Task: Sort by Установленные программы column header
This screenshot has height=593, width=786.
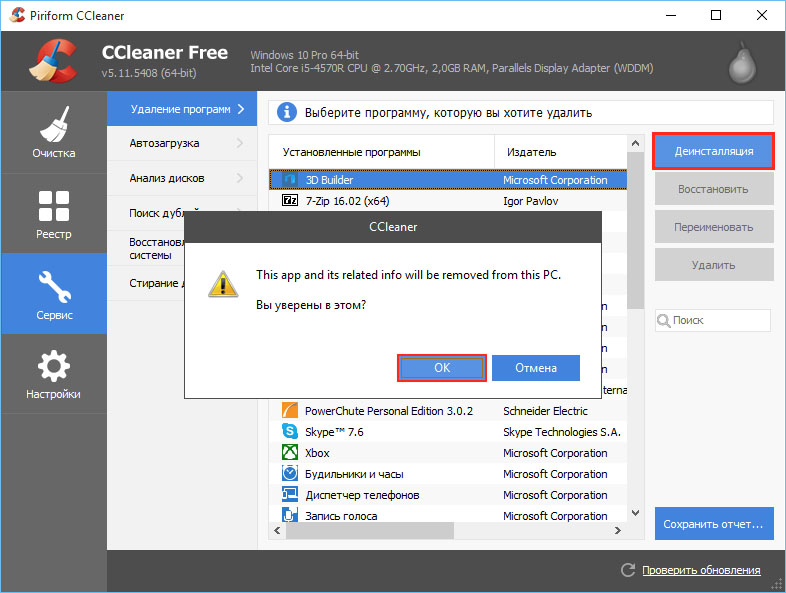Action: tap(381, 152)
